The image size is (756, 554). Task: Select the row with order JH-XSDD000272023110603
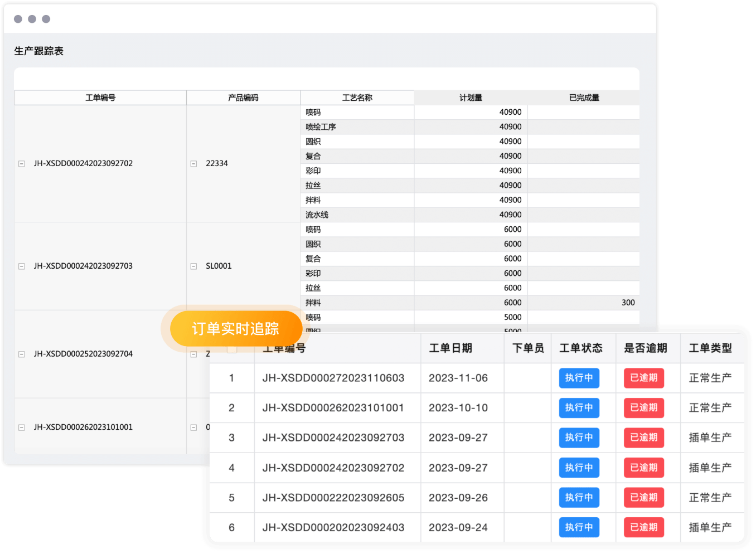coord(333,378)
